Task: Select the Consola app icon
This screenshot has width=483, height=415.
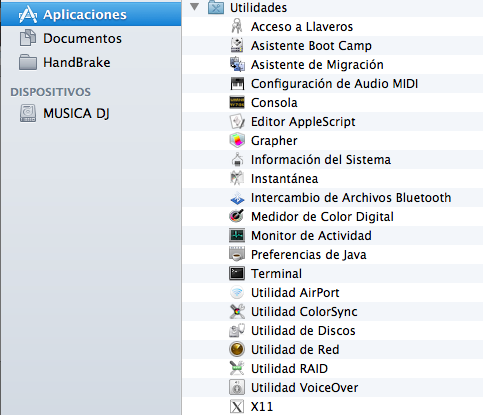Action: (x=237, y=102)
